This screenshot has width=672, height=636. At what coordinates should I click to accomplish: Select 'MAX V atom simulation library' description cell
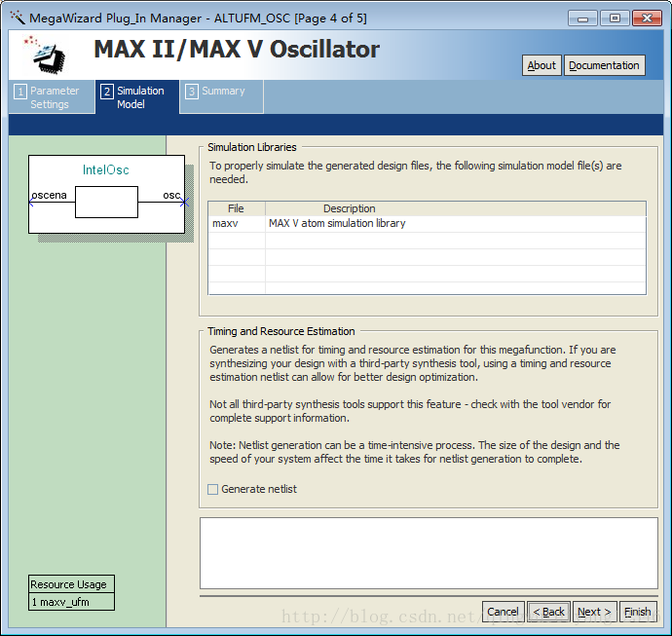[x=456, y=223]
